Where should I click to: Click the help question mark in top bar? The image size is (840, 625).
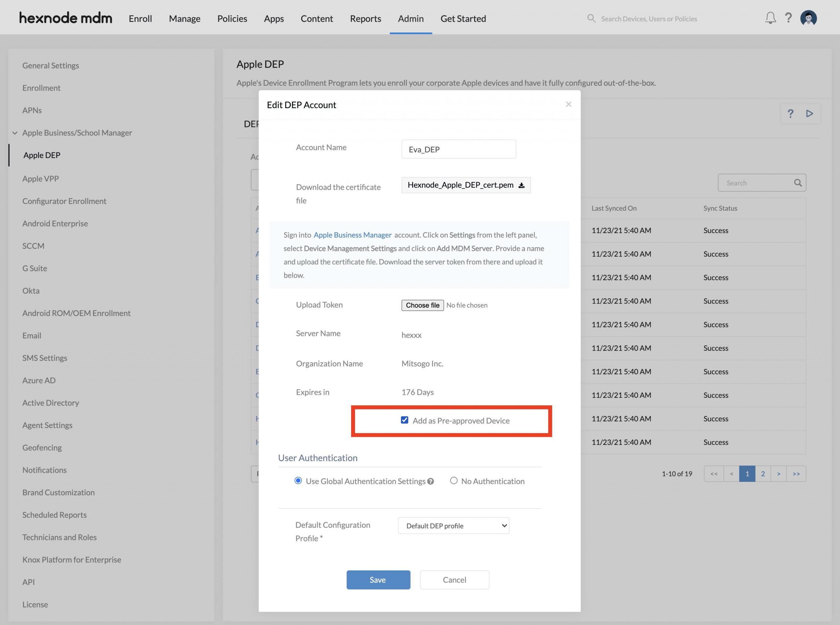(788, 18)
